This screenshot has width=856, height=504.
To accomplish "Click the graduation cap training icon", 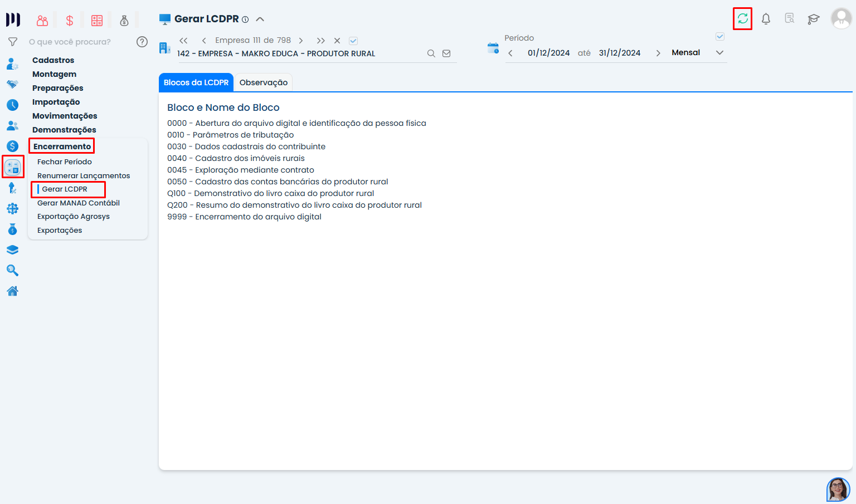I will coord(813,19).
